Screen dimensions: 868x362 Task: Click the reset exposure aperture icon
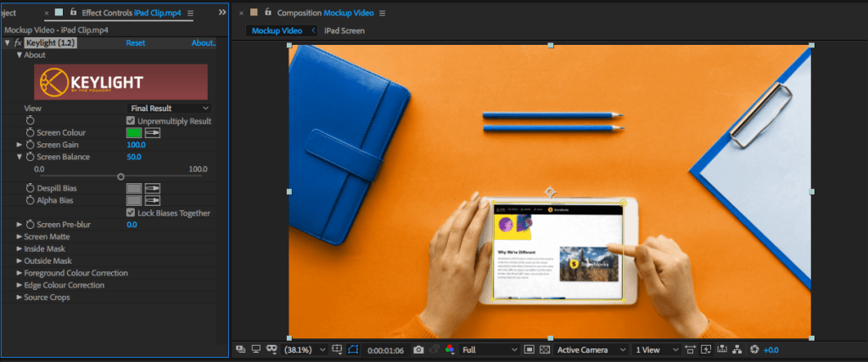754,349
